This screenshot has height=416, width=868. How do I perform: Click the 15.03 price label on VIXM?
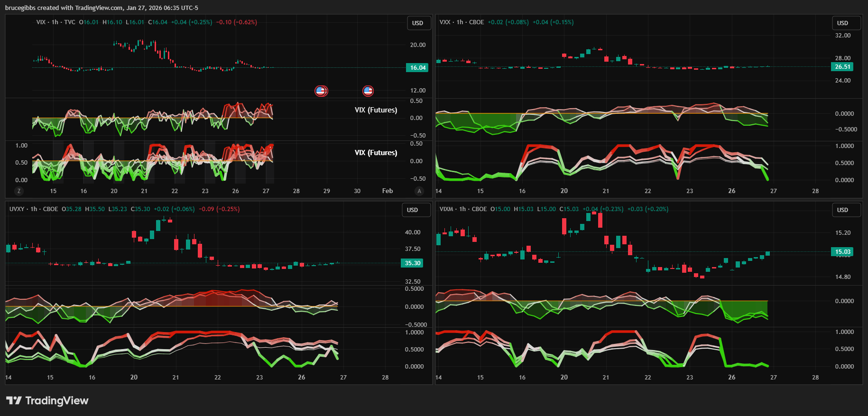coord(842,252)
